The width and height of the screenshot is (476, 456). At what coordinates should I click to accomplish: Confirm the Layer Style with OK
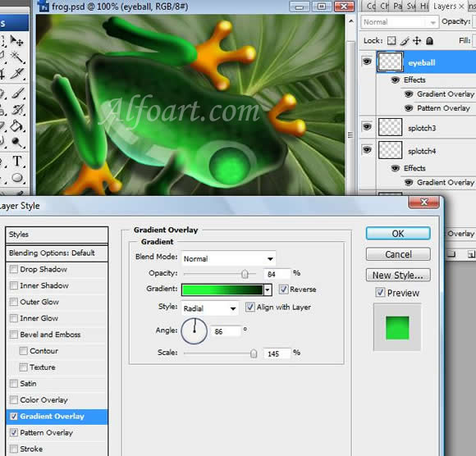click(398, 234)
